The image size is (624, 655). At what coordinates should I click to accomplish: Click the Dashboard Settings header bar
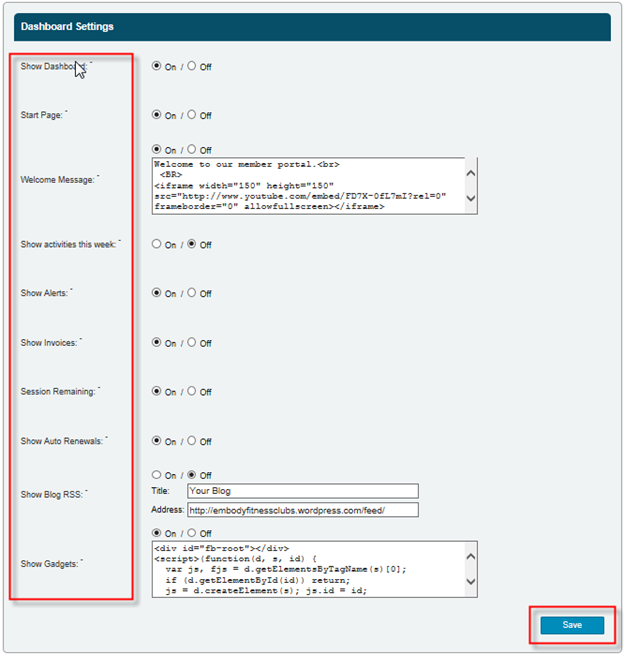(x=311, y=27)
